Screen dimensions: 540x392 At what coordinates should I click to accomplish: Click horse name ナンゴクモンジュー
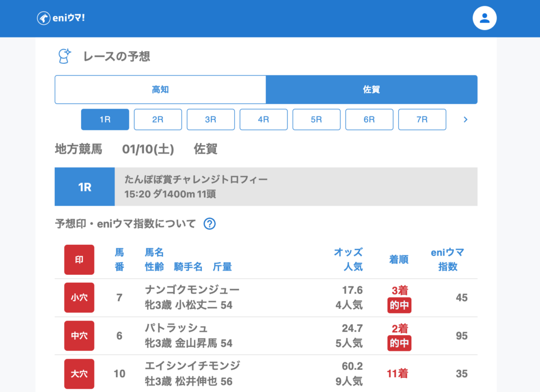(x=192, y=290)
